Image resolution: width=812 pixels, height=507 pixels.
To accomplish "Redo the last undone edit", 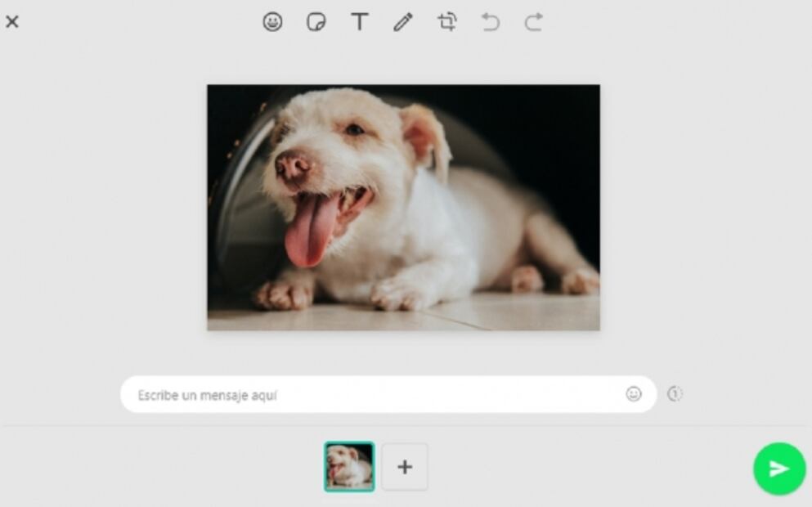I will 533,22.
